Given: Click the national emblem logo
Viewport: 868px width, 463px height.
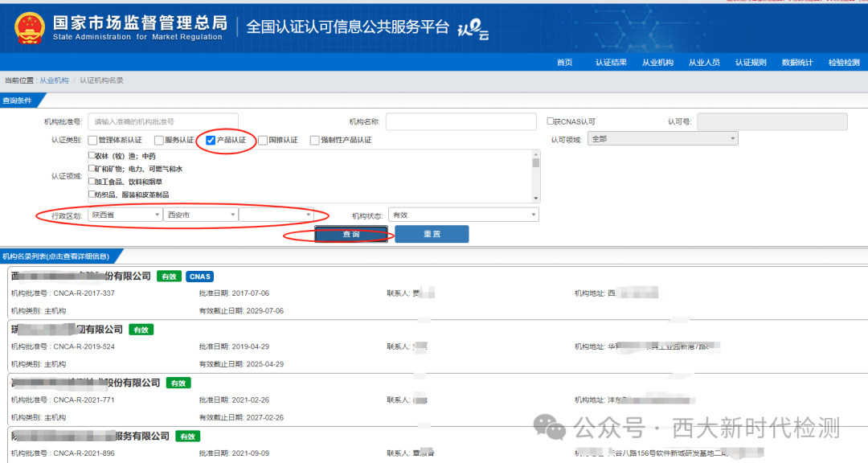Looking at the screenshot, I should click(x=30, y=27).
